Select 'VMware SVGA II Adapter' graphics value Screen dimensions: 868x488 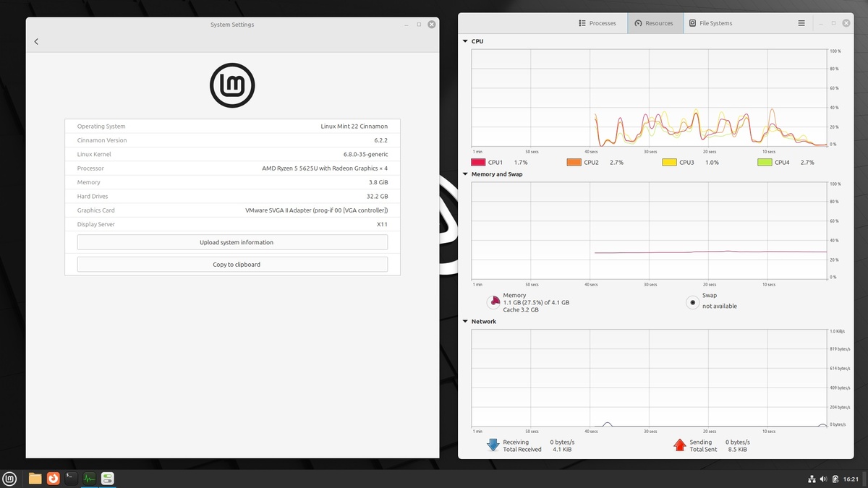coord(317,210)
